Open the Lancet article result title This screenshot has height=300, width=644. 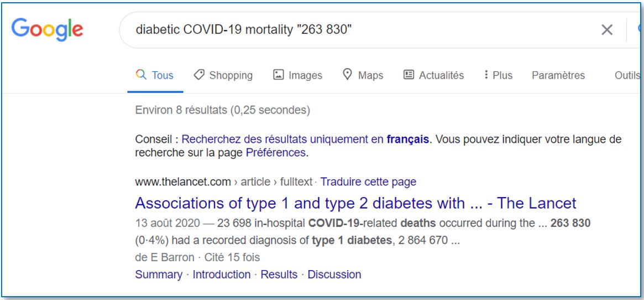(355, 203)
